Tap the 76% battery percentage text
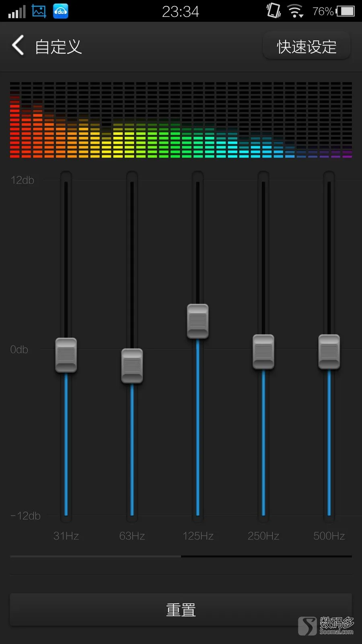This screenshot has width=362, height=644. [x=323, y=12]
